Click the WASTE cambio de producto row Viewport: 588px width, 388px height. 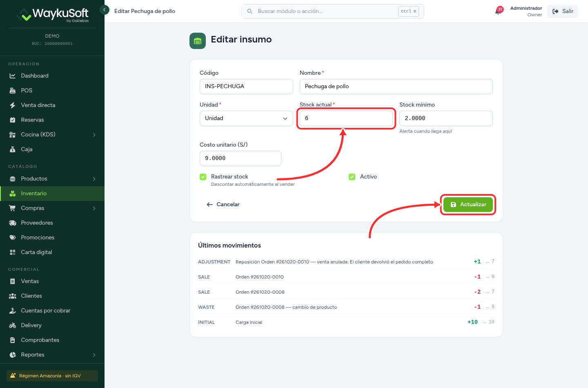click(346, 307)
